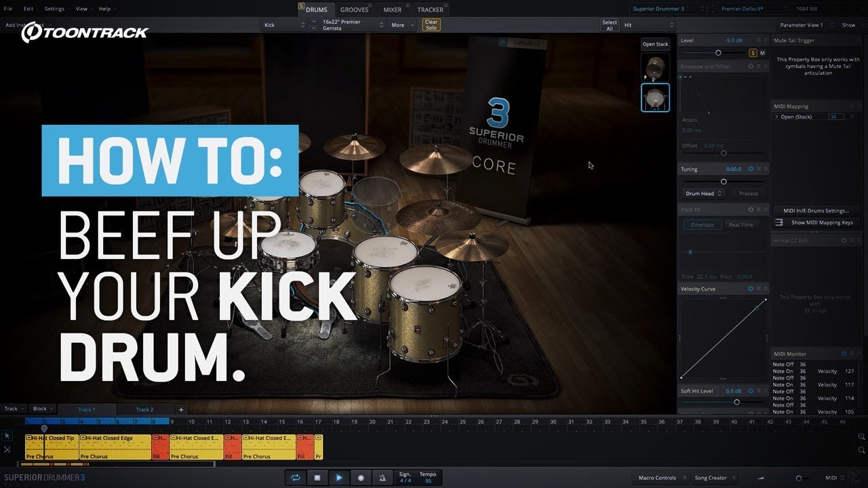Screen dimensions: 868x488
Task: Toggle Tuning power button
Action: (x=751, y=169)
